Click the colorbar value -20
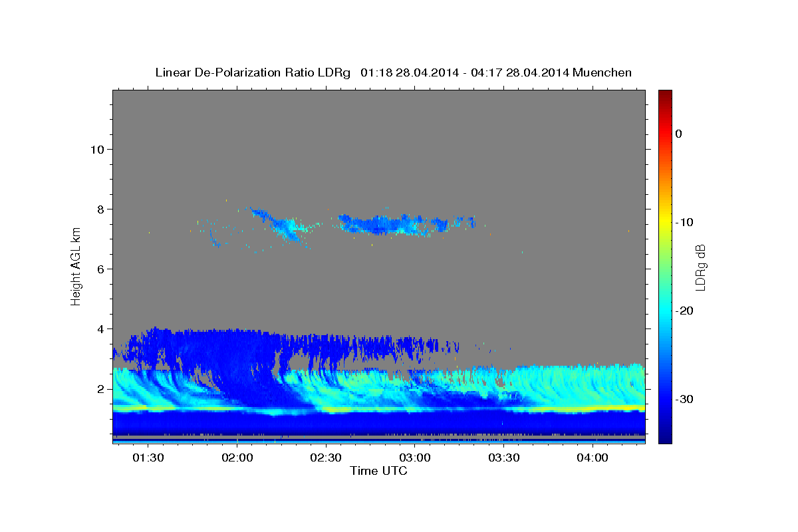This screenshot has height=532, width=798. point(684,311)
